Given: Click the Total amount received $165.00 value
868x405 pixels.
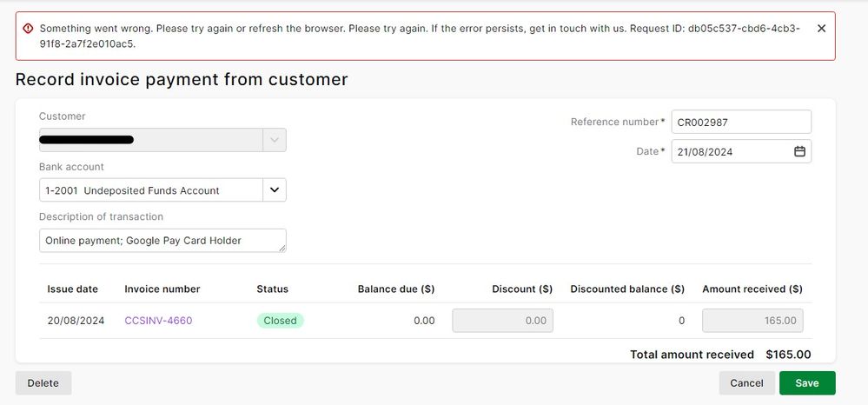Looking at the screenshot, I should (788, 355).
